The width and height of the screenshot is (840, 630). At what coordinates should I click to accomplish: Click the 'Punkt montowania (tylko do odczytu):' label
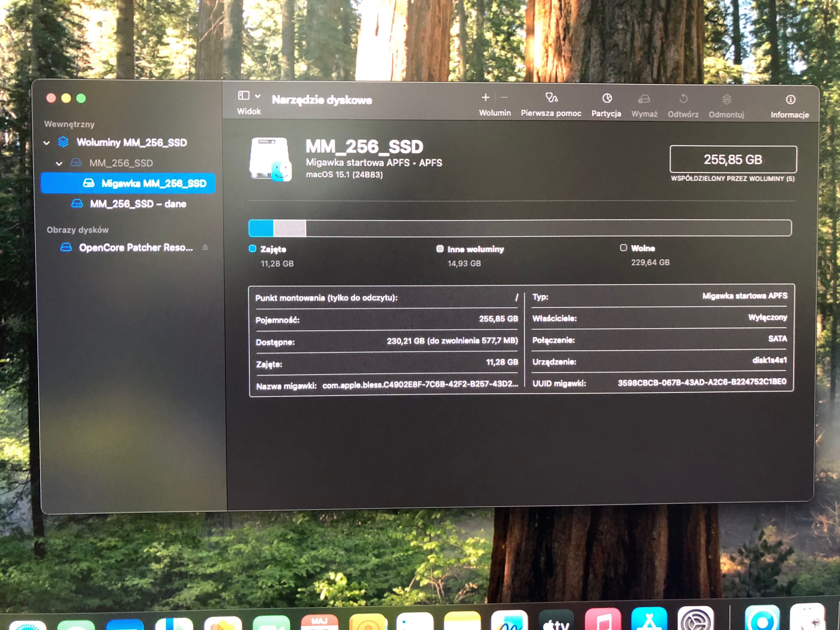[326, 298]
